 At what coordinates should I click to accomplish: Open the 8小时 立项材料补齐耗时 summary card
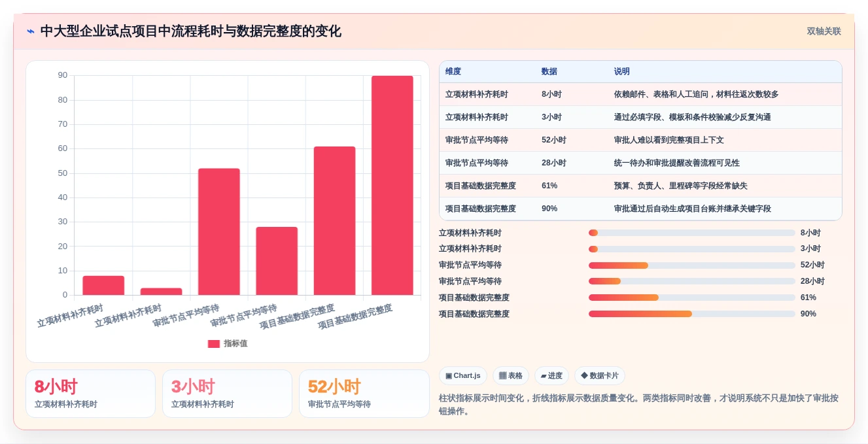click(x=91, y=394)
